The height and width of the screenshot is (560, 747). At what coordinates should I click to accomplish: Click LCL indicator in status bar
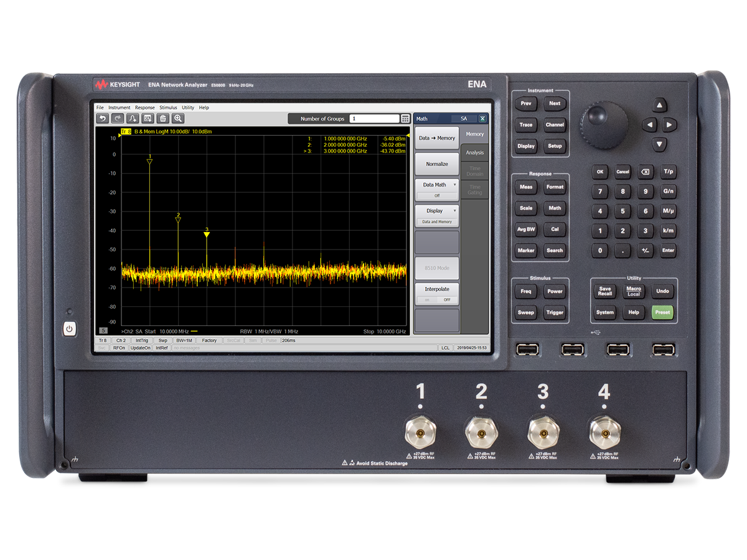coord(446,348)
